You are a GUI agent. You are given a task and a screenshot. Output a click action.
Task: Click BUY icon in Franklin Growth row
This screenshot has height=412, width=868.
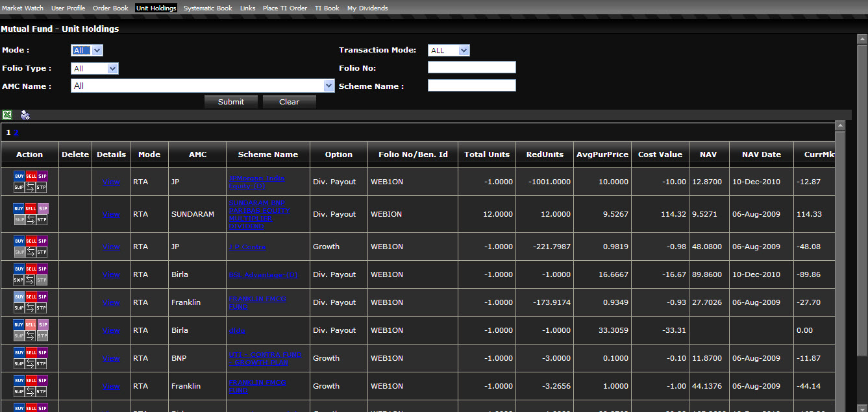[19, 380]
